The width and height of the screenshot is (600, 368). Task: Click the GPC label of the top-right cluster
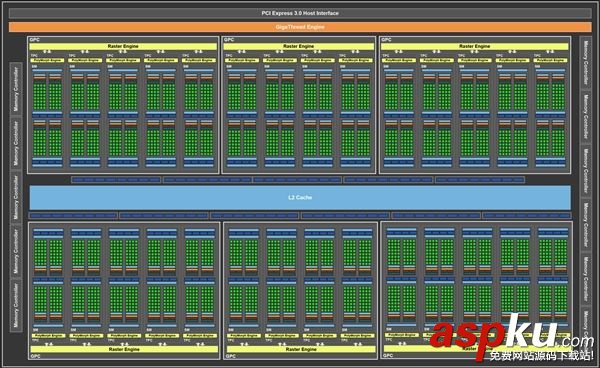pyautogui.click(x=386, y=40)
